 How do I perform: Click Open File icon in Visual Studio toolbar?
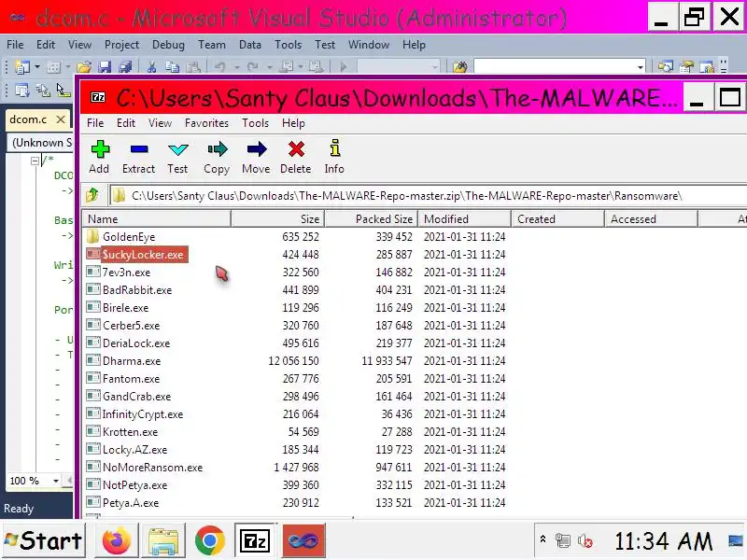click(x=84, y=66)
